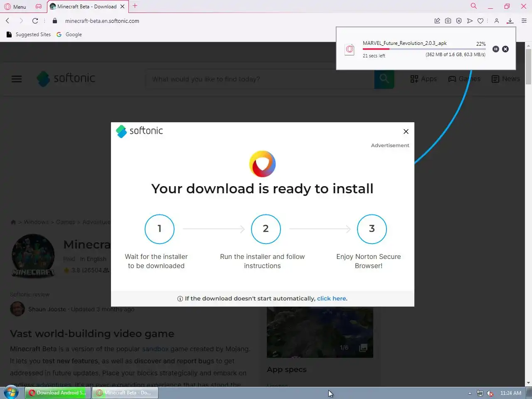Viewport: 532px width, 399px height.
Task: Open the News section
Action: point(505,79)
